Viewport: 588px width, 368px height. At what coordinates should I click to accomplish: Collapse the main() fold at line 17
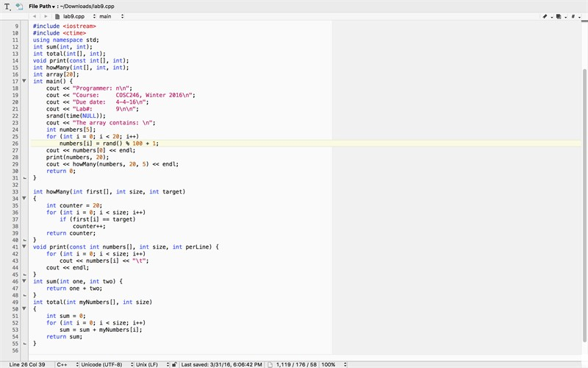[x=24, y=81]
